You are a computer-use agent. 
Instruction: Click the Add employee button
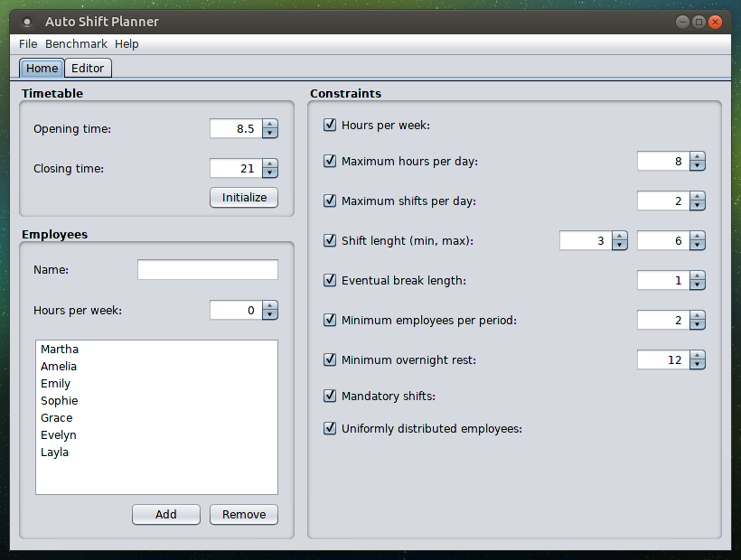(x=166, y=514)
